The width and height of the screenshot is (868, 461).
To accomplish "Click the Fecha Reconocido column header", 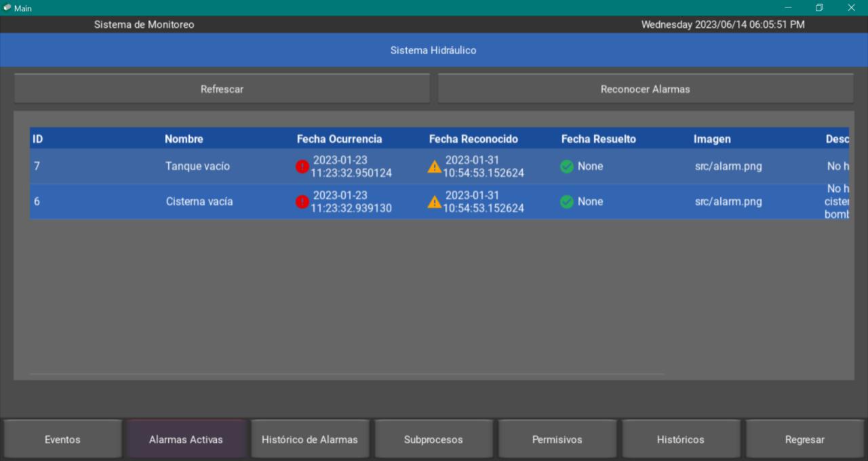I will 473,139.
